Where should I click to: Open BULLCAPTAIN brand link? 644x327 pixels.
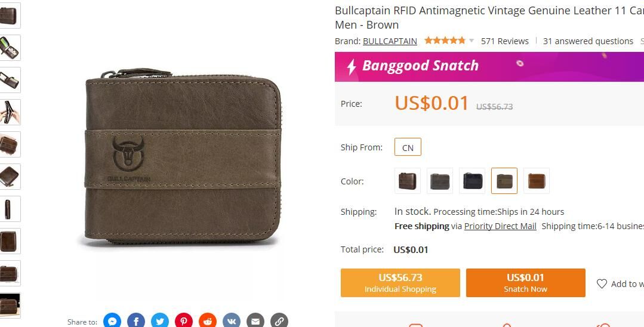(390, 41)
